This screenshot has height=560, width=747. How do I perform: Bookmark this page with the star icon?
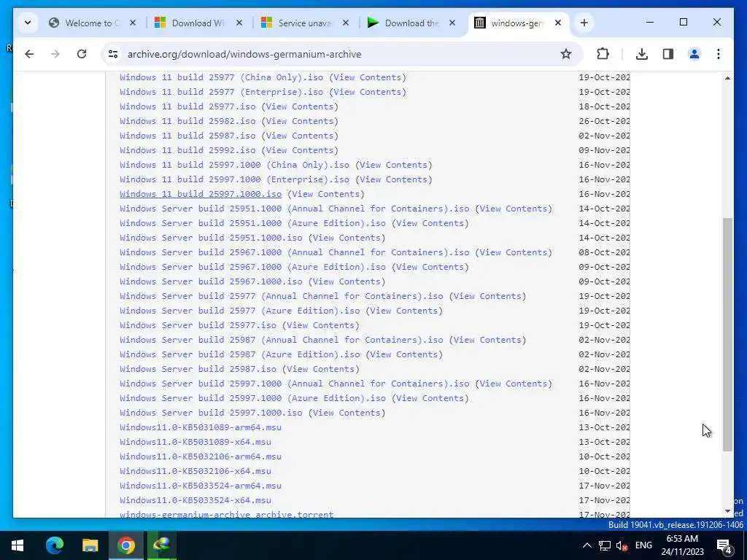[565, 54]
